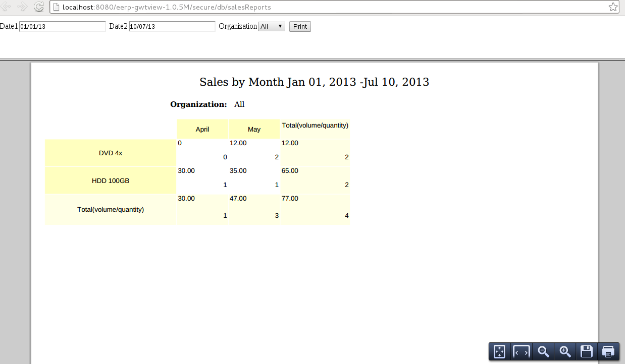Click the fit page to window icon
The image size is (625, 364).
pos(499,351)
